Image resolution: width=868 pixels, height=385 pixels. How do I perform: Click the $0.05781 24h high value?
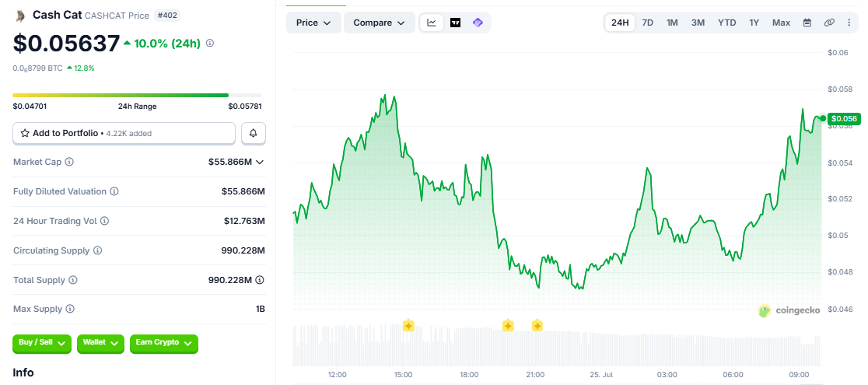click(245, 107)
